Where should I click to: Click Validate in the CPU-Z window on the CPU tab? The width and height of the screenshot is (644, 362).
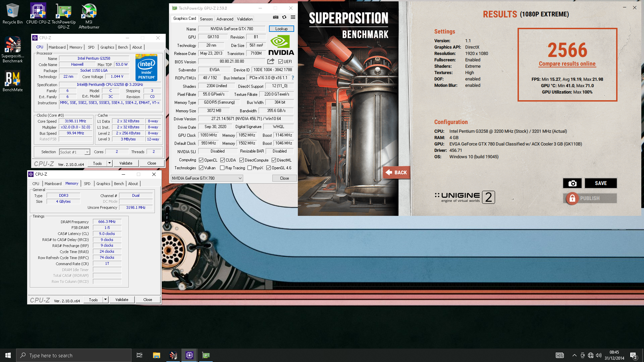[x=126, y=163]
